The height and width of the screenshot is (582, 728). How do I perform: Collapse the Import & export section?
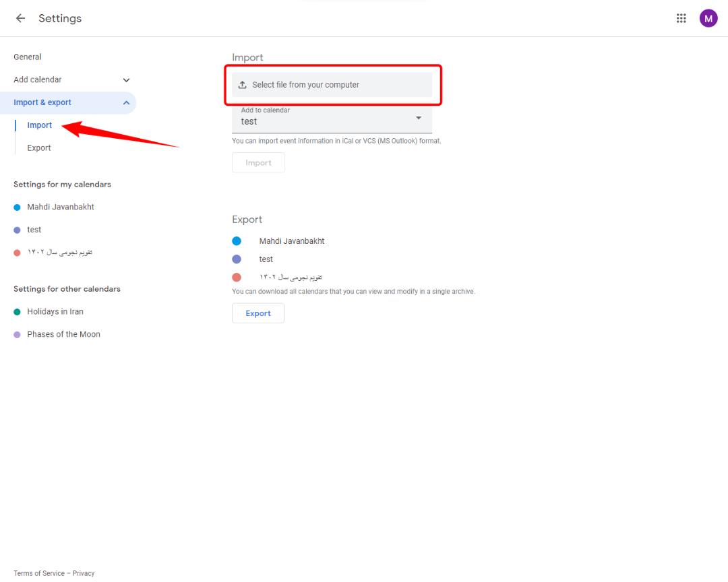(126, 102)
